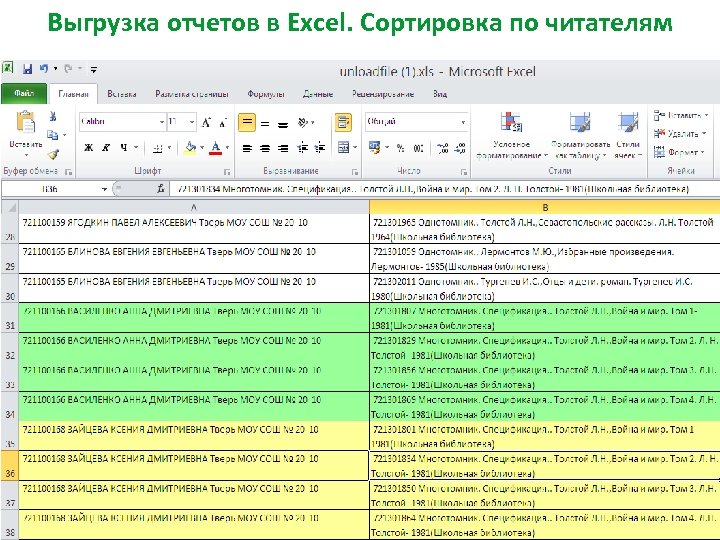Toggle Align Text Right

pos(283,148)
